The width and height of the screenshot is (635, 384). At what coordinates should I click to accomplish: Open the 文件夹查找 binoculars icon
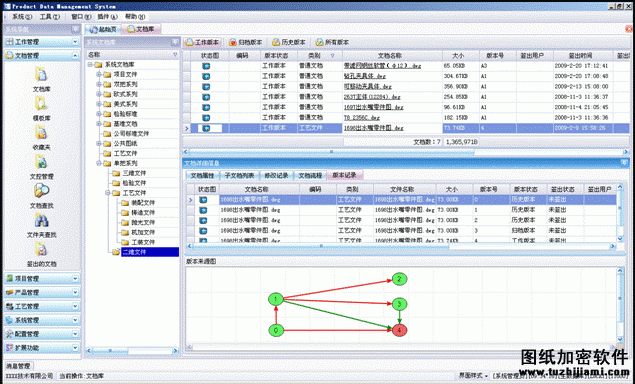[41, 221]
